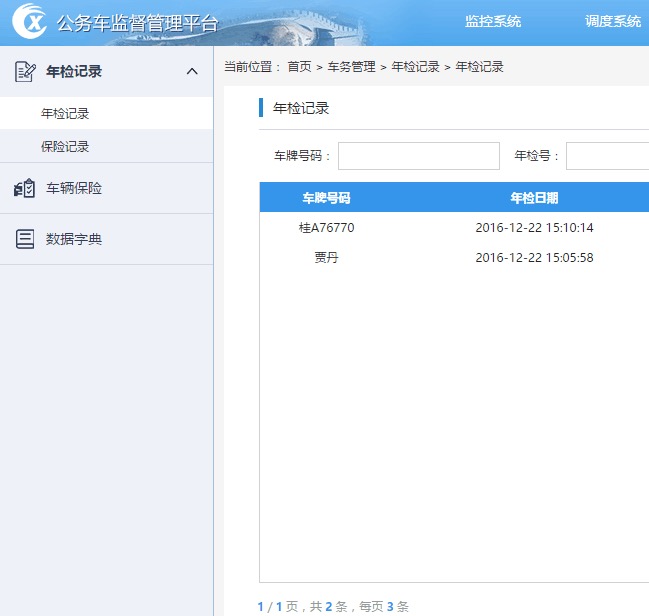Select 保险记录 sub-item in sidebar
Viewport: 649px width, 616px height.
click(x=65, y=146)
